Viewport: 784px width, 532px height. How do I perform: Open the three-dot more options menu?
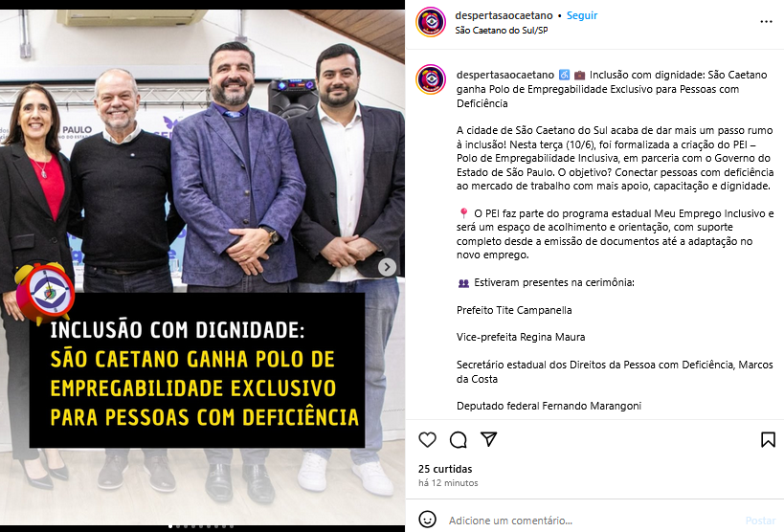click(x=766, y=21)
